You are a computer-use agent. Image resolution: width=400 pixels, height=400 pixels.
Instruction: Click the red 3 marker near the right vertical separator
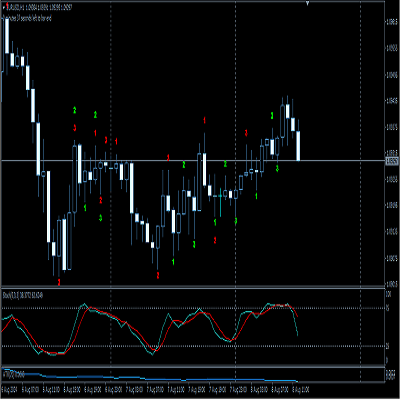246,133
